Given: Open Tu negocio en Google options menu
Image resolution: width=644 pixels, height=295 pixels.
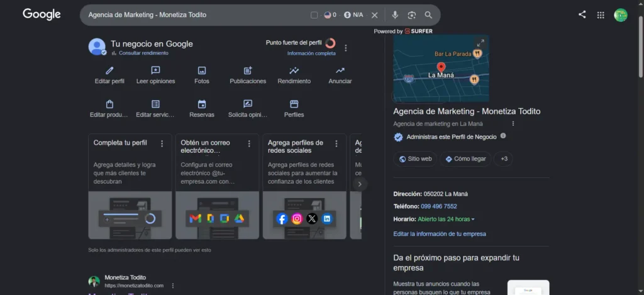Looking at the screenshot, I should pyautogui.click(x=346, y=48).
